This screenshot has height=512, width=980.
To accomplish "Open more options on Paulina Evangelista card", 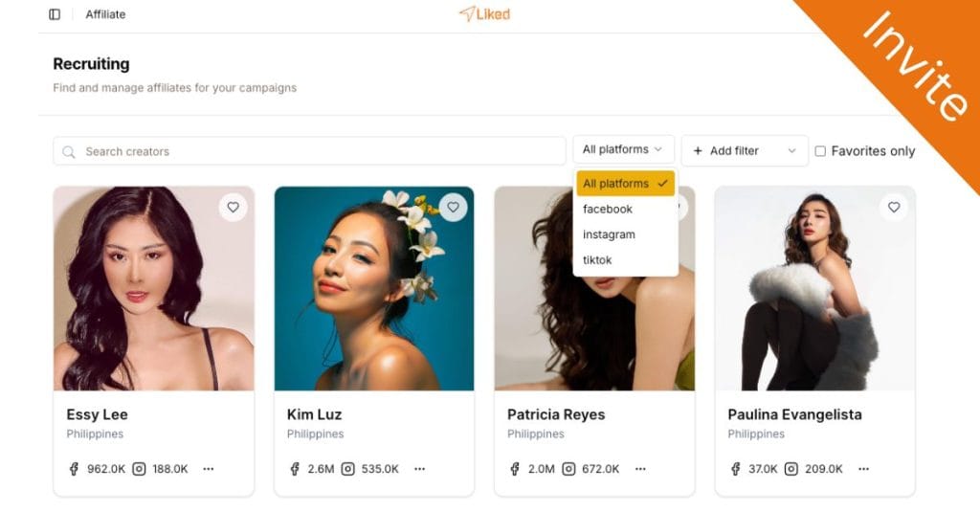I will click(863, 469).
